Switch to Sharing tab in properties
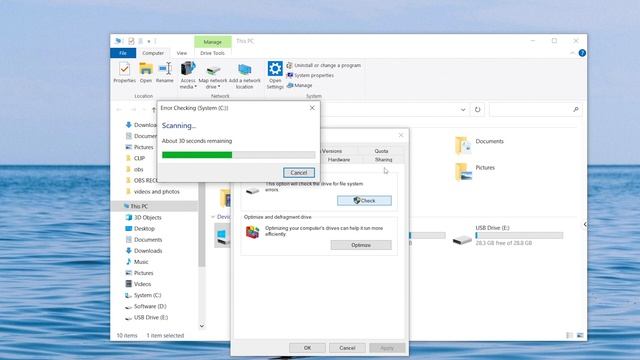This screenshot has height=360, width=640. (x=383, y=160)
